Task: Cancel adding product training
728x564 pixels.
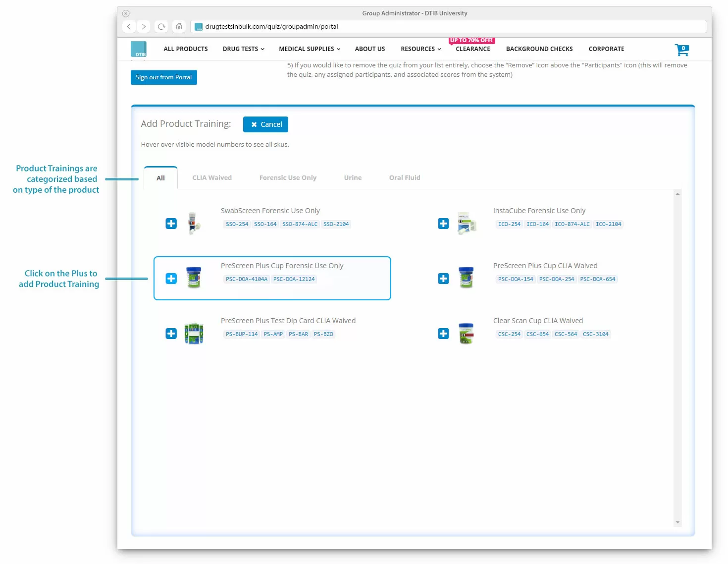Action: click(x=265, y=124)
